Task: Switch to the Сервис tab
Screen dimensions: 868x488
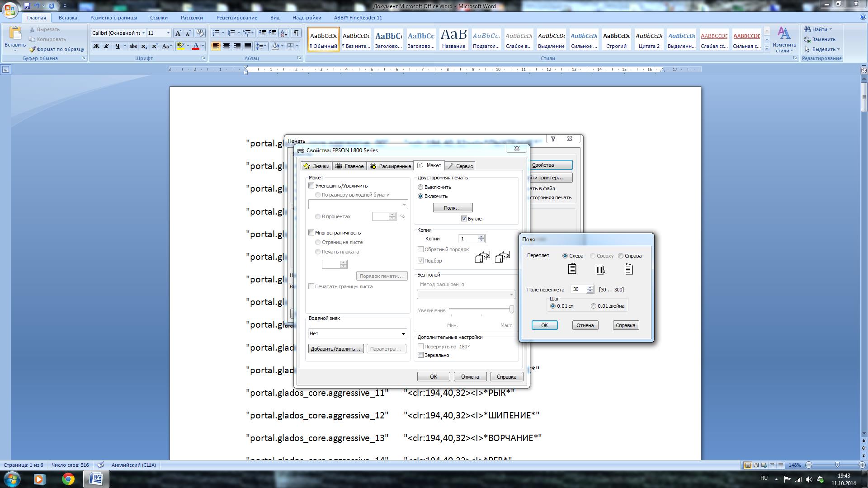Action: (x=460, y=166)
